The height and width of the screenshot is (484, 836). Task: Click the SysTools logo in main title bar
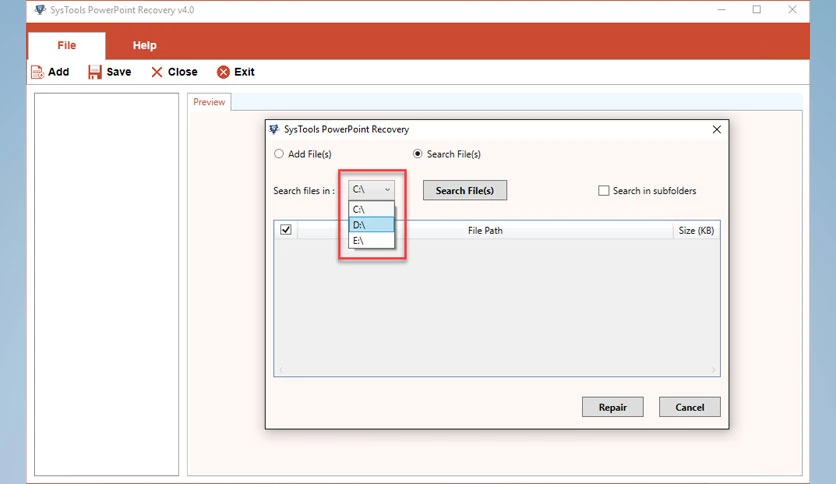click(40, 10)
